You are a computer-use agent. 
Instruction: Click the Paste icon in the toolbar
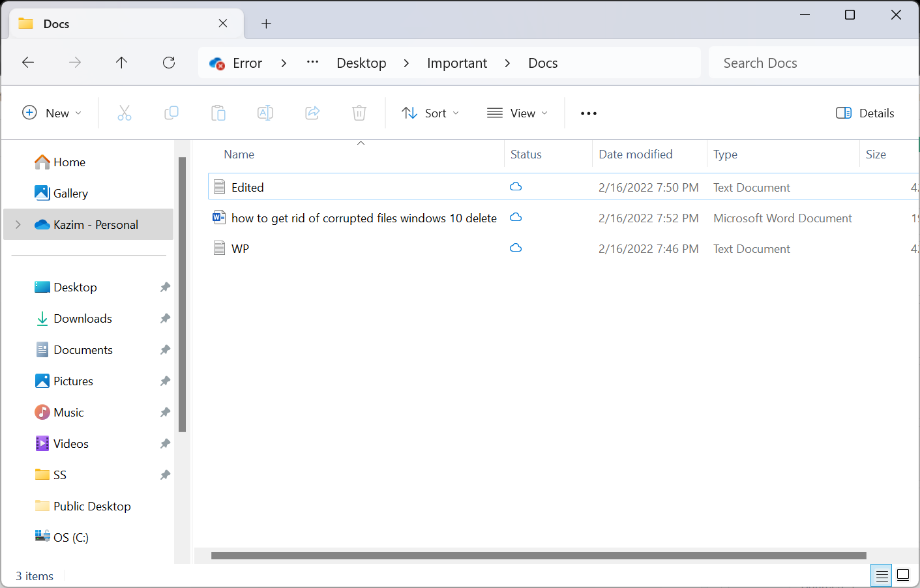click(x=218, y=113)
